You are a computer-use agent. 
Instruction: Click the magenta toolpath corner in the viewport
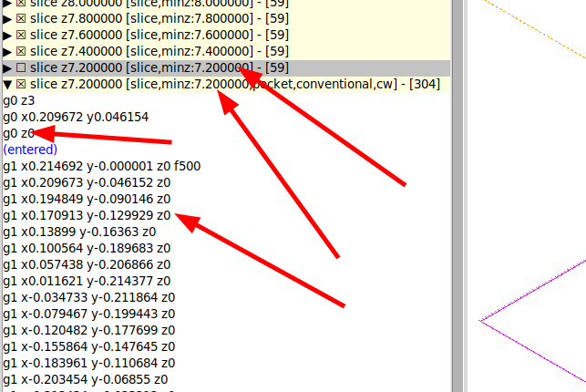coord(482,320)
